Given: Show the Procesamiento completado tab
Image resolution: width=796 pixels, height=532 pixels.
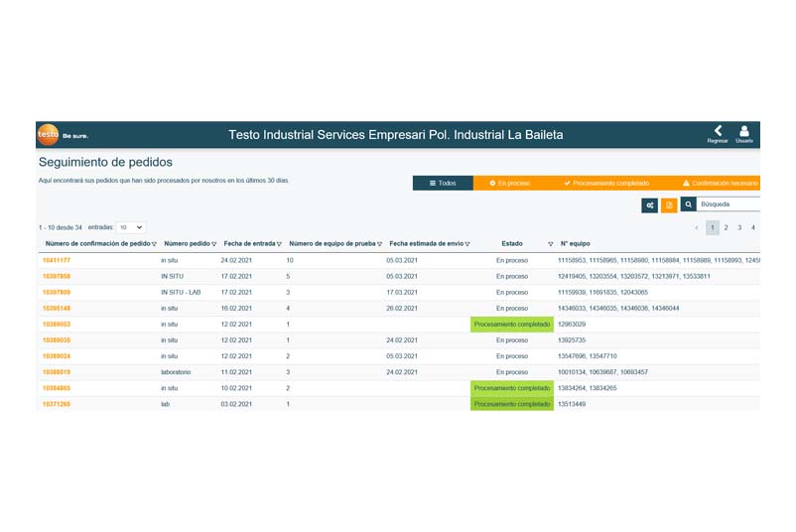Looking at the screenshot, I should point(606,184).
